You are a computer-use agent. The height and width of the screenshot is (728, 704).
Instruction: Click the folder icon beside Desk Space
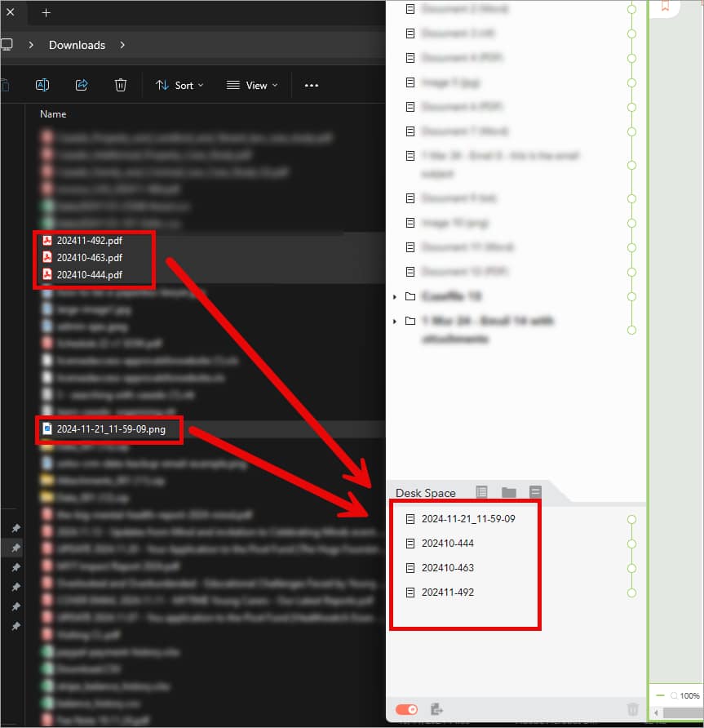click(x=509, y=492)
